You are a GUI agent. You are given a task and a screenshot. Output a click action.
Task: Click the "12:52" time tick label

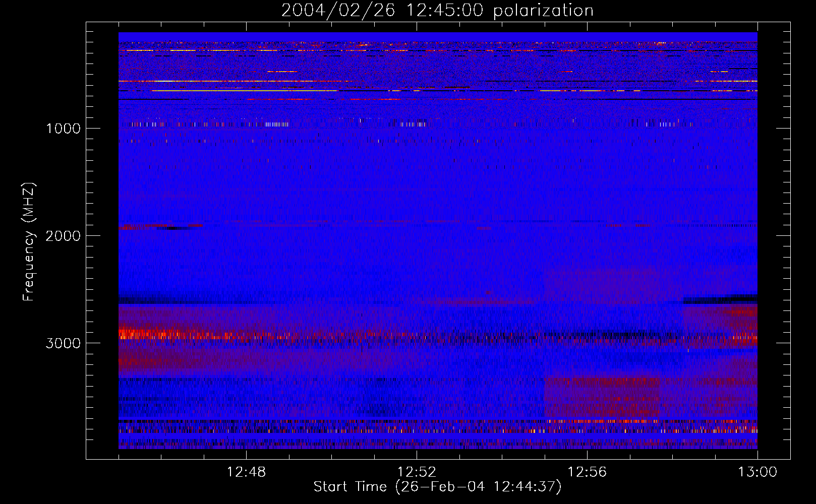click(x=417, y=472)
